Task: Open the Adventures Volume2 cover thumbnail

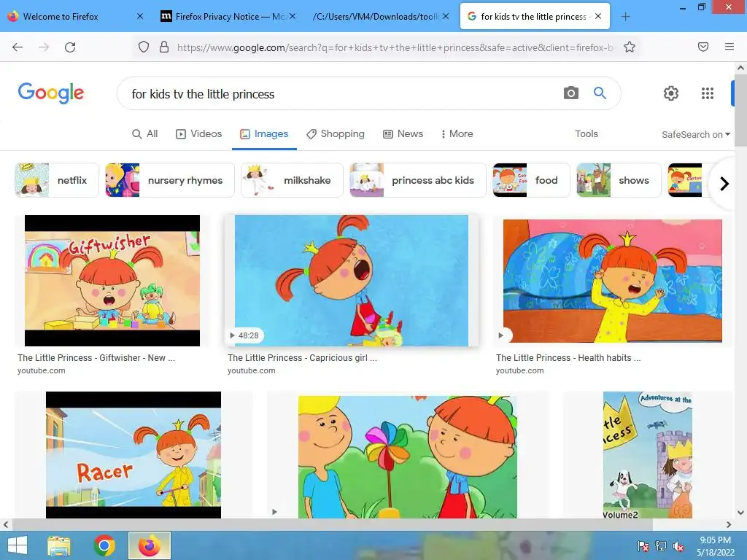Action: (x=648, y=455)
